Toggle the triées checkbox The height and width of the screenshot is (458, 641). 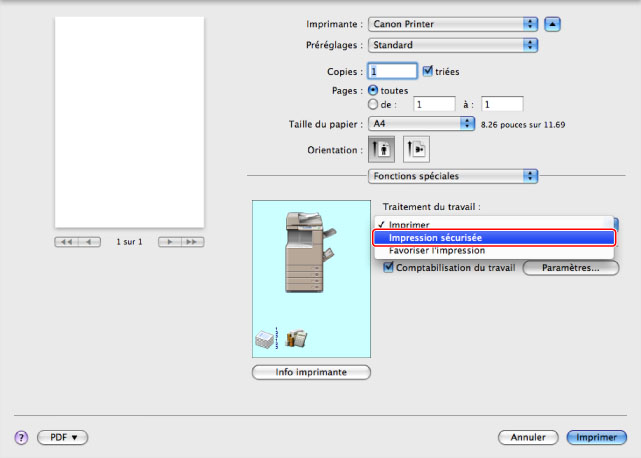(x=428, y=71)
